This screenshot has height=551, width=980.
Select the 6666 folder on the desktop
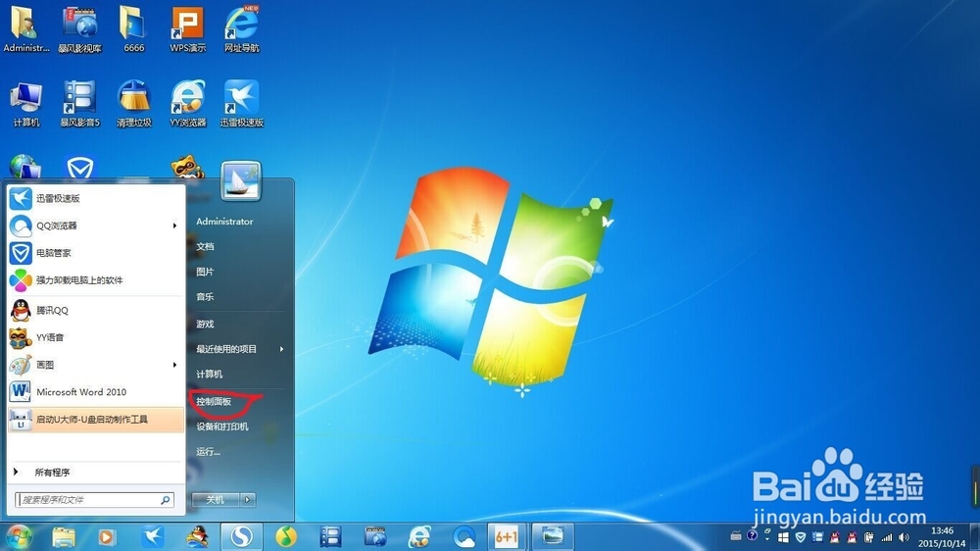tap(133, 28)
